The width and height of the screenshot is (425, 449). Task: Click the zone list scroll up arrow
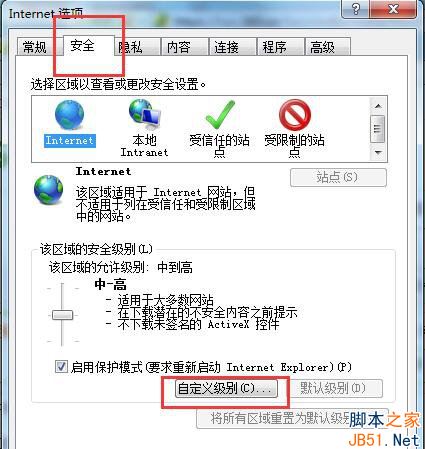[x=378, y=106]
